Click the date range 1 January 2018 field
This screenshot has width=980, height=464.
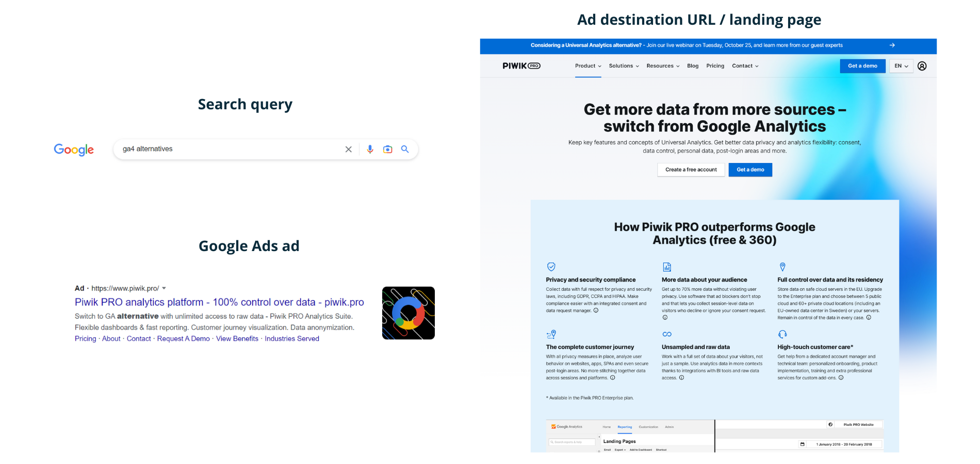pos(840,444)
